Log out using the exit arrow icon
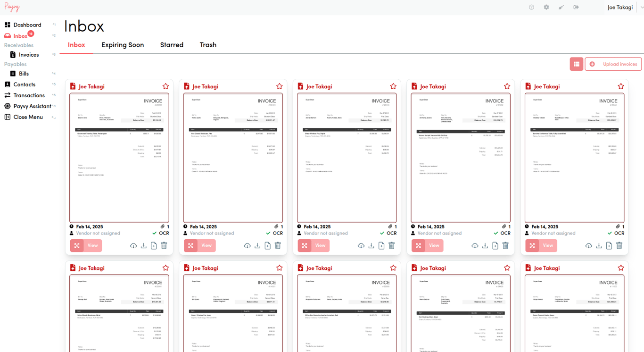The height and width of the screenshot is (352, 644). 576,7
